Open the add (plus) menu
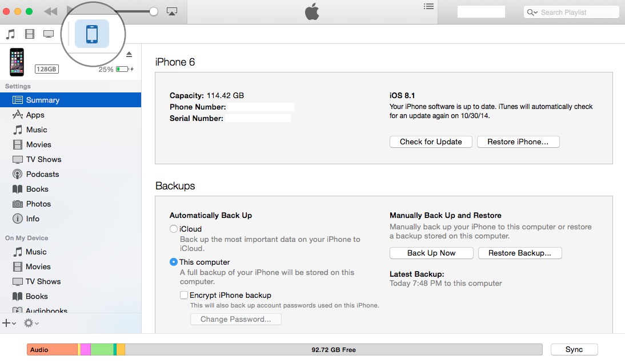625x364 pixels. pyautogui.click(x=9, y=323)
